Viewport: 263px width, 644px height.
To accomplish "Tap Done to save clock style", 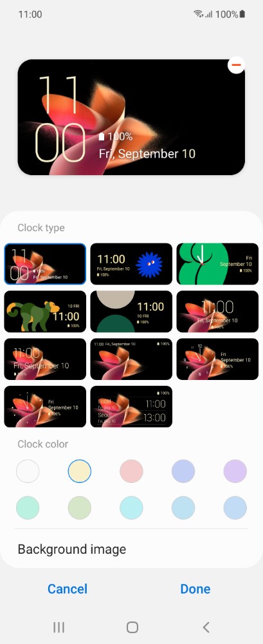I will coord(195,589).
